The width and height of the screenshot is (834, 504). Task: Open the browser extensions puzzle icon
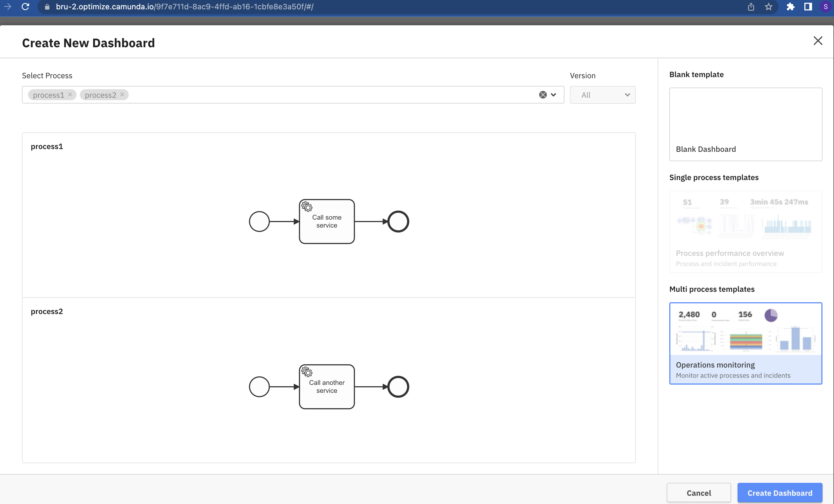(790, 7)
